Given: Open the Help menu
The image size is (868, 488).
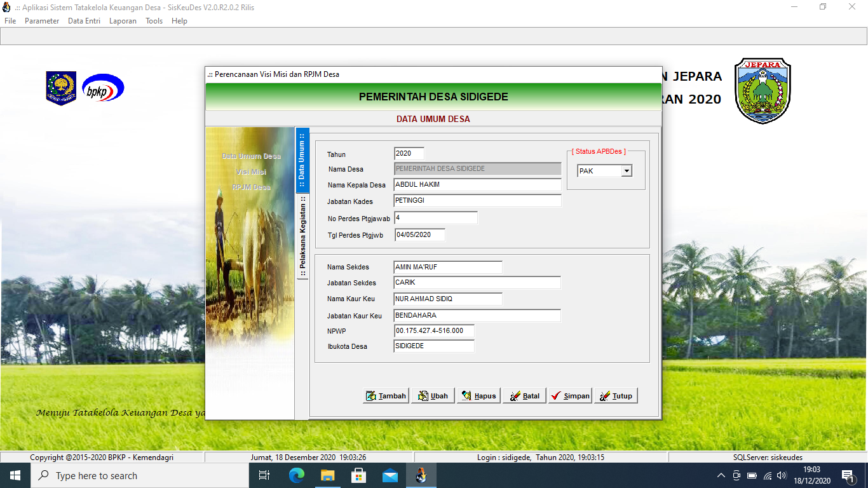Looking at the screenshot, I should (179, 21).
